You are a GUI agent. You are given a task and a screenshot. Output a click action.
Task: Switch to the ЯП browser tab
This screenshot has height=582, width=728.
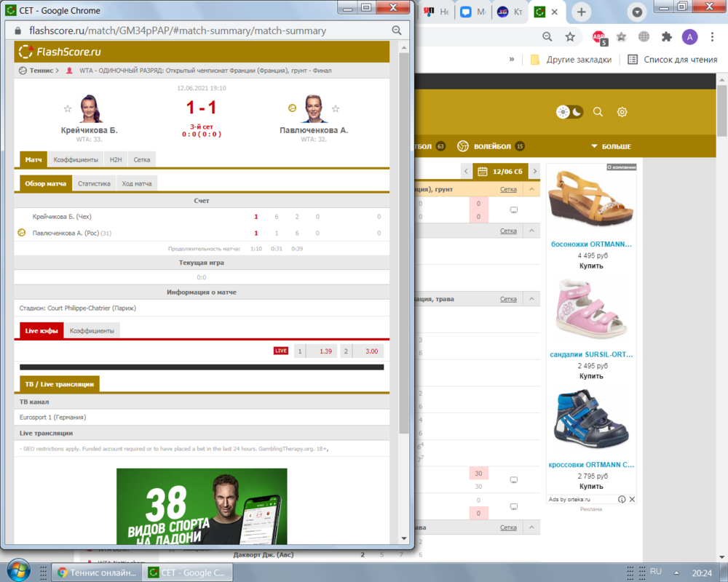(436, 12)
